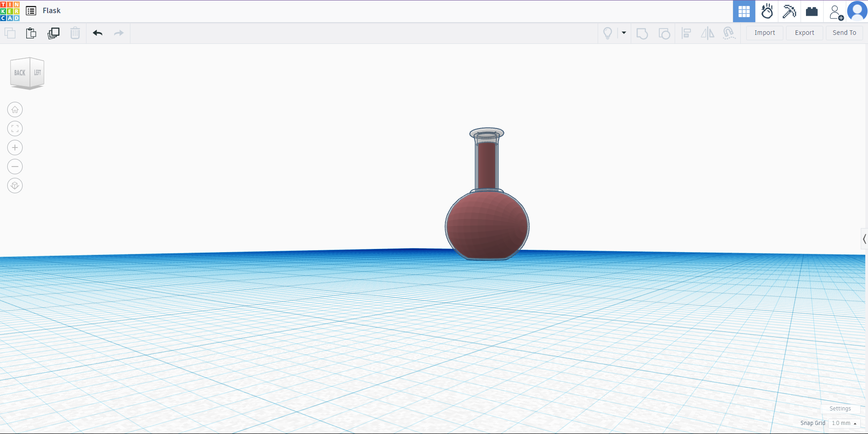Toggle show-all lightbulb visibility
The width and height of the screenshot is (868, 434).
(608, 33)
